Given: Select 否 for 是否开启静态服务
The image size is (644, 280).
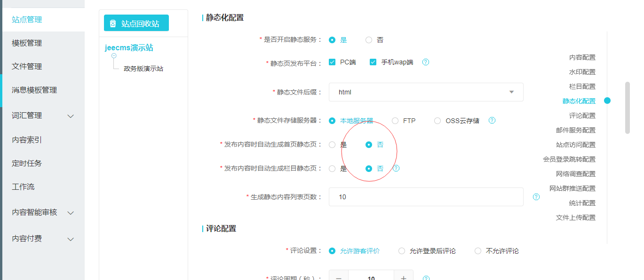Looking at the screenshot, I should pos(369,40).
